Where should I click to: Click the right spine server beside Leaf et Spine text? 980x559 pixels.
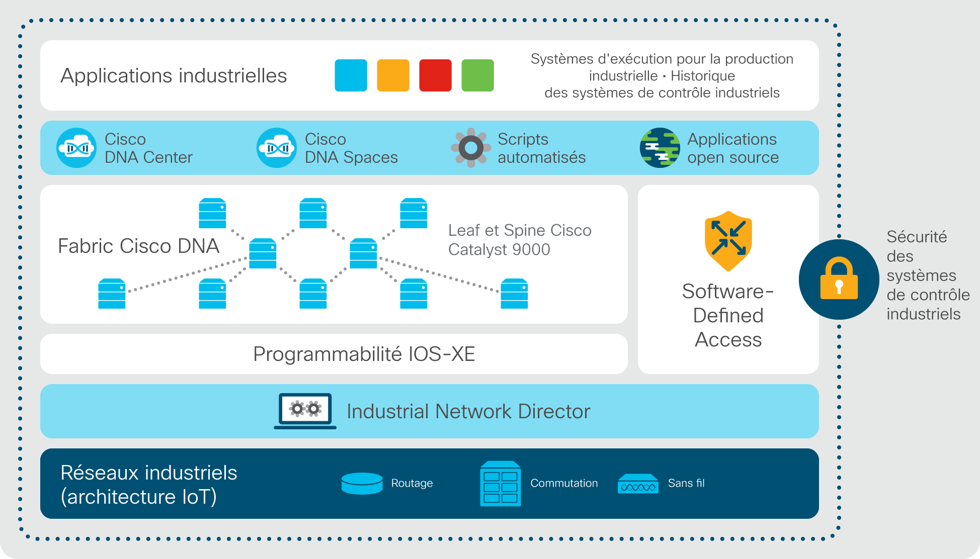[363, 253]
